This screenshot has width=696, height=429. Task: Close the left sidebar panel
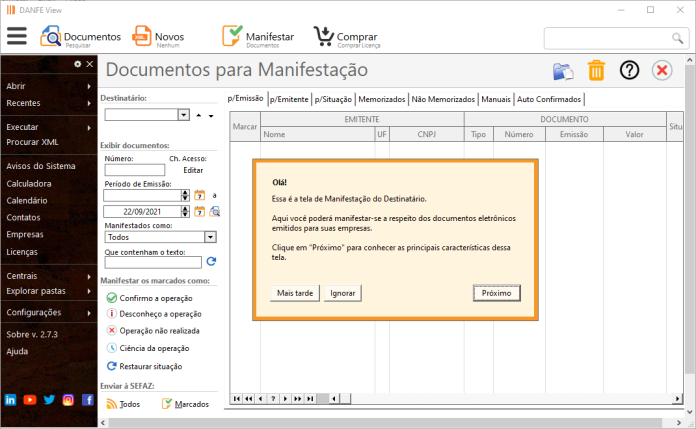click(90, 64)
